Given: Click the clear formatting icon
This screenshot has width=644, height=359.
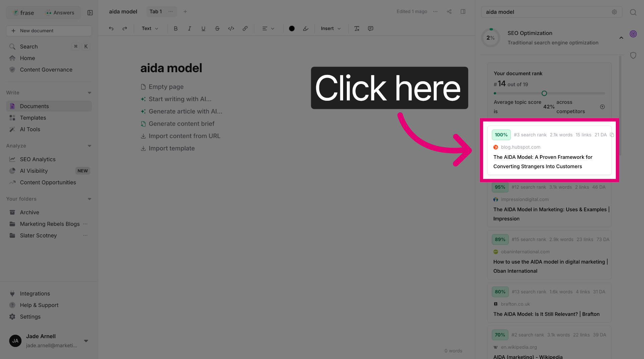Looking at the screenshot, I should (x=357, y=29).
